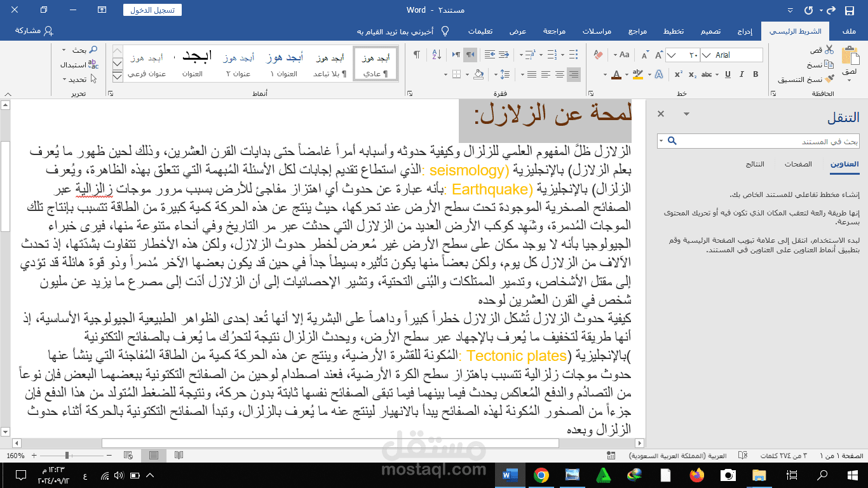The height and width of the screenshot is (488, 868).
Task: Click the yellow text highlight color
Action: pos(637,74)
